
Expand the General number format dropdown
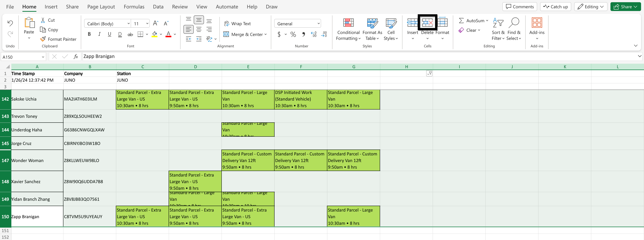coord(318,23)
